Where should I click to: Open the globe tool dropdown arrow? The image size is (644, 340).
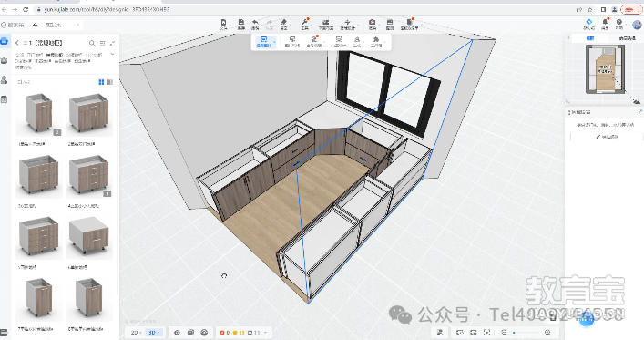[x=324, y=42]
